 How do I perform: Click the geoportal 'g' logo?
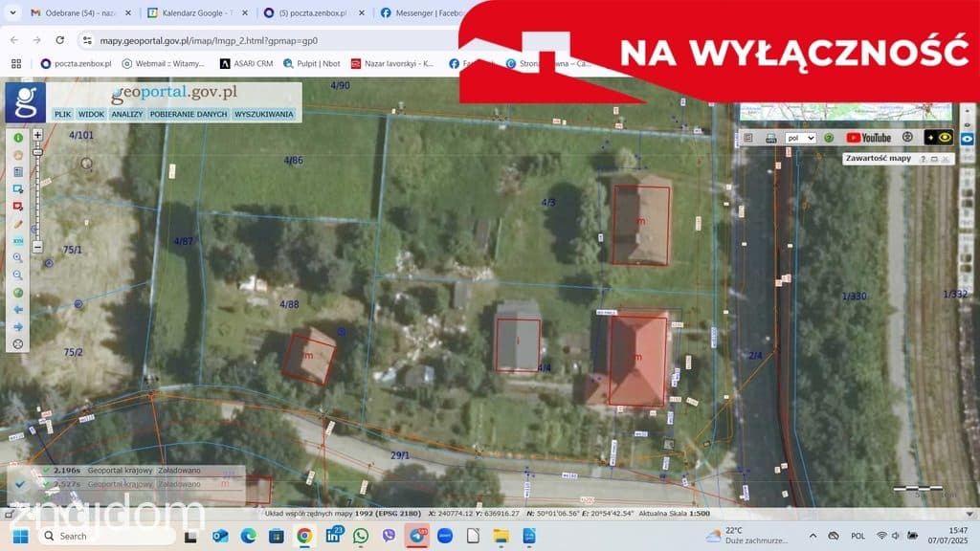tap(26, 101)
